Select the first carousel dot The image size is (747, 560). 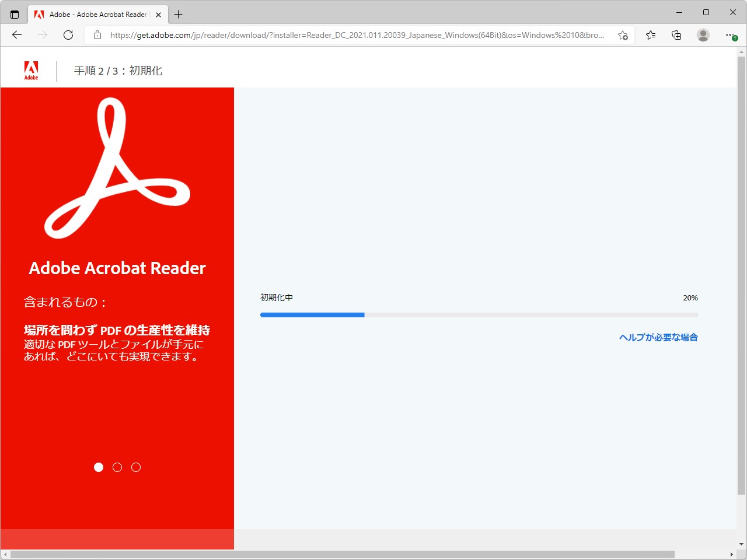coord(99,467)
